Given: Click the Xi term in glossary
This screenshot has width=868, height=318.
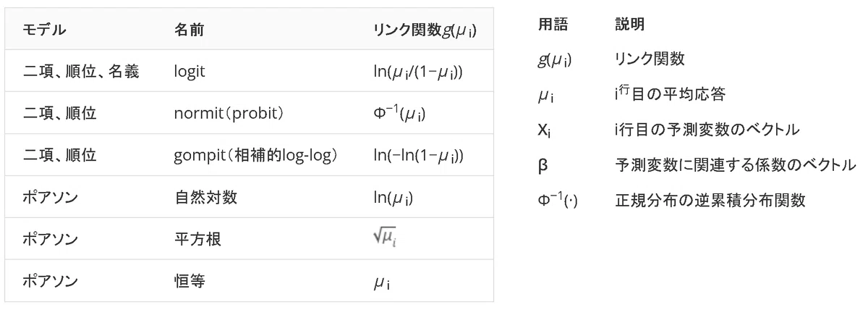Looking at the screenshot, I should (x=545, y=130).
